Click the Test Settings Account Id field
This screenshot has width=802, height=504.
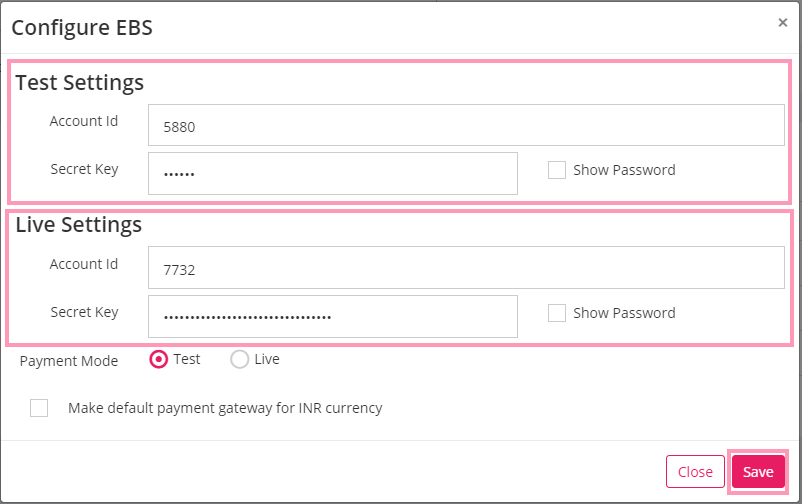pyautogui.click(x=466, y=125)
